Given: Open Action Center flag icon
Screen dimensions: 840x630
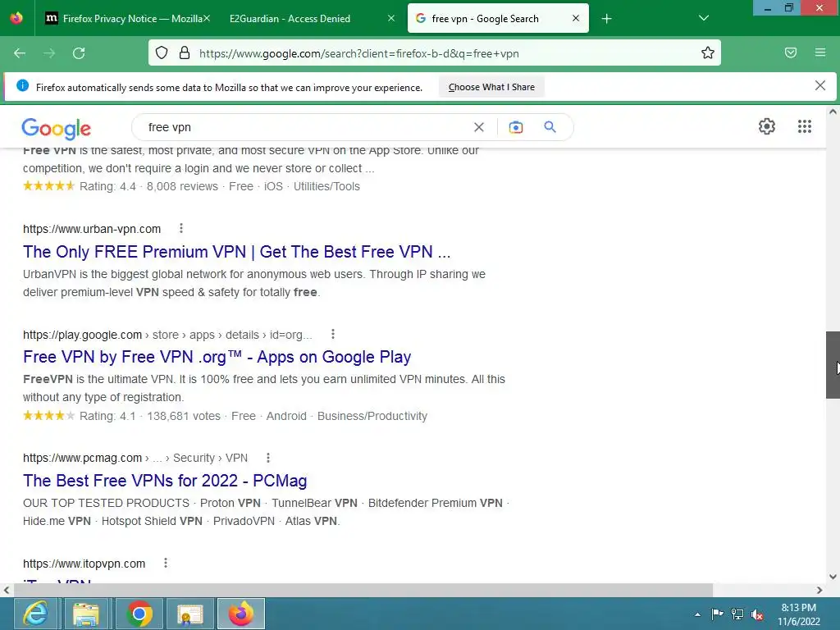Looking at the screenshot, I should 717,614.
